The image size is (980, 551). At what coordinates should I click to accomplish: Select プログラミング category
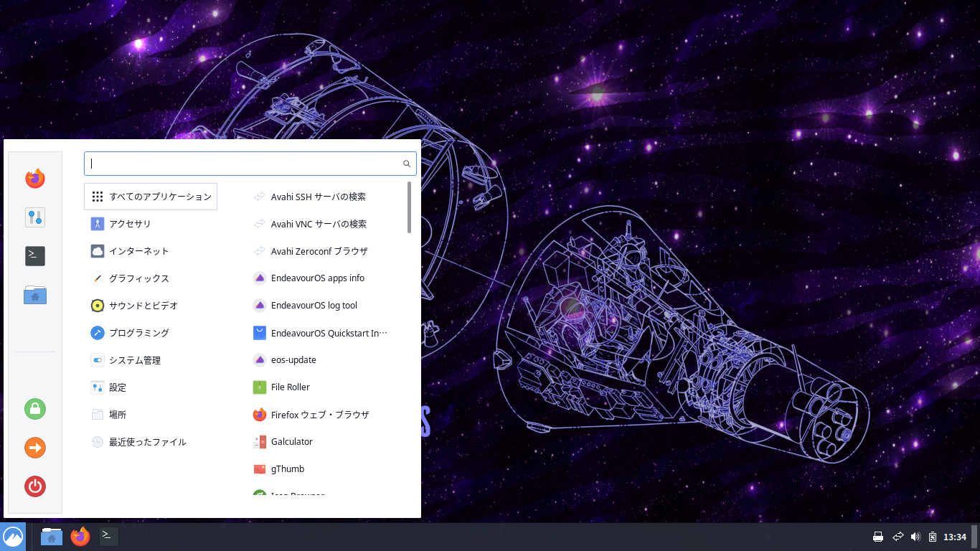pos(151,333)
